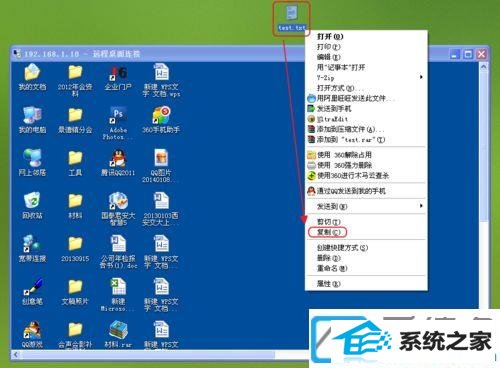Viewport: 500px width, 368px height.
Task: Choose 使用 360强力删除 entry
Action: coord(366,165)
